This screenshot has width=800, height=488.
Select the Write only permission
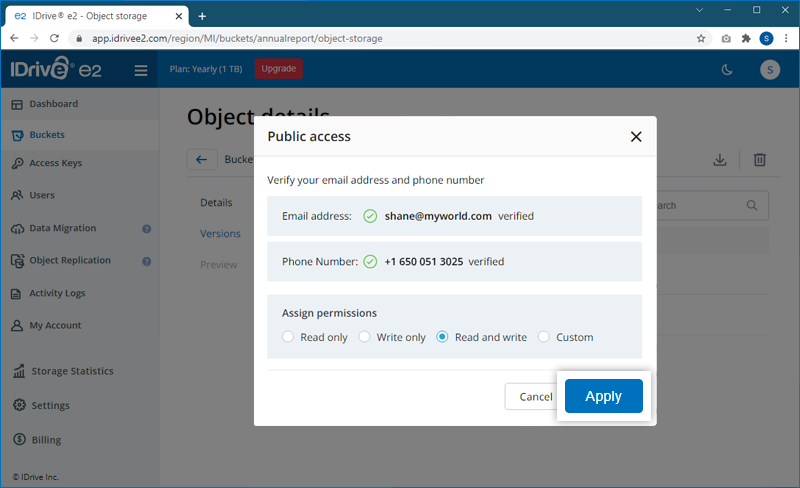pos(365,337)
